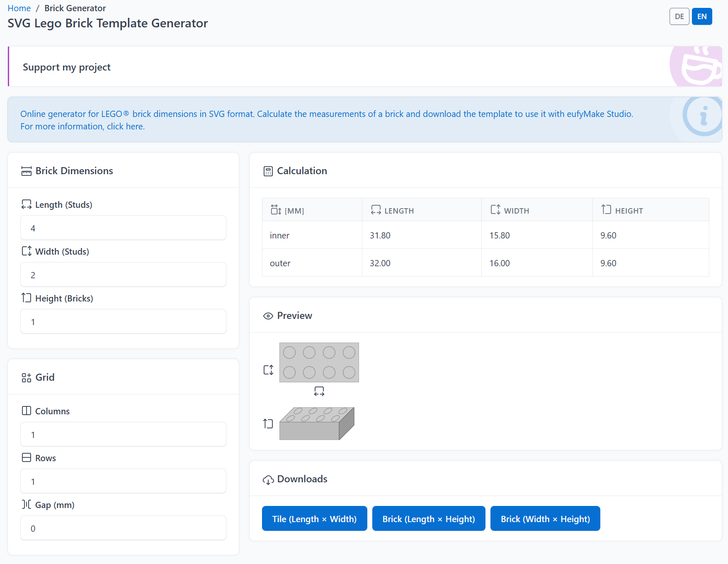Click the 'inner' row label

click(x=279, y=236)
